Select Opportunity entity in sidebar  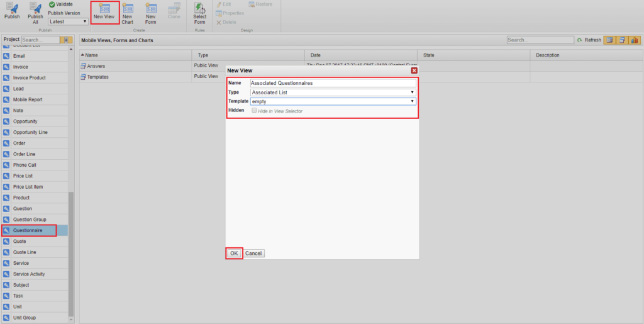[x=25, y=121]
